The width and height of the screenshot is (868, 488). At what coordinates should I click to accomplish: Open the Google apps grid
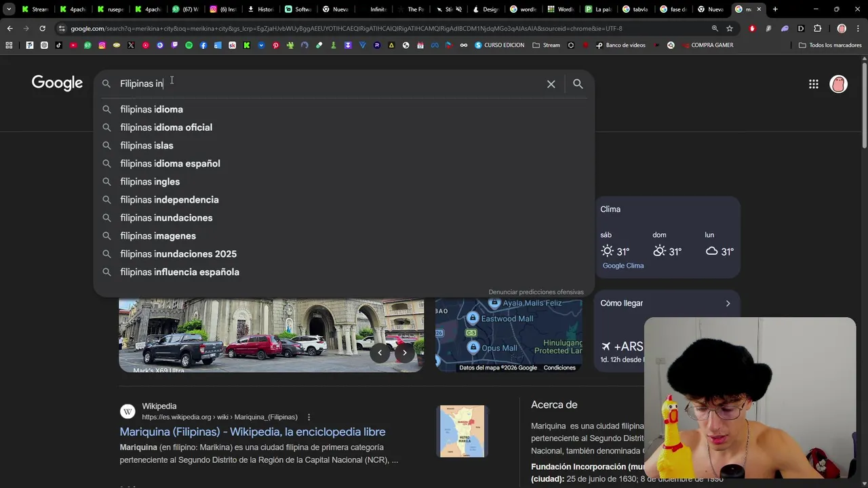813,84
